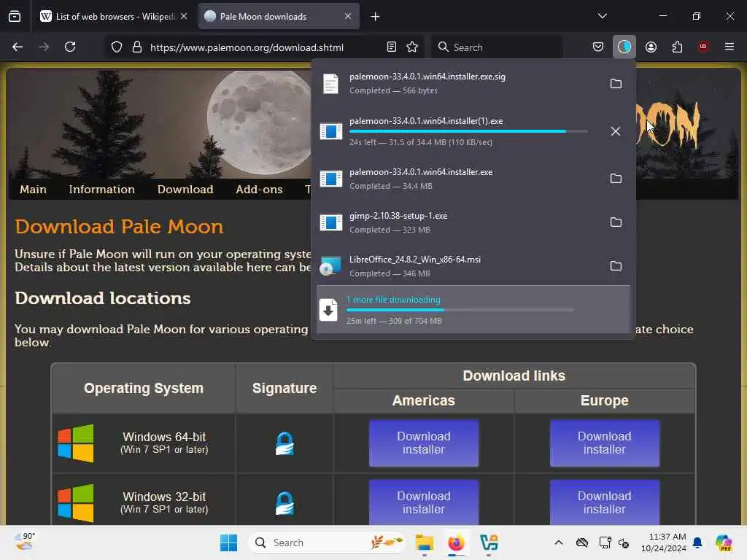Open File Explorer from taskbar

pyautogui.click(x=424, y=542)
